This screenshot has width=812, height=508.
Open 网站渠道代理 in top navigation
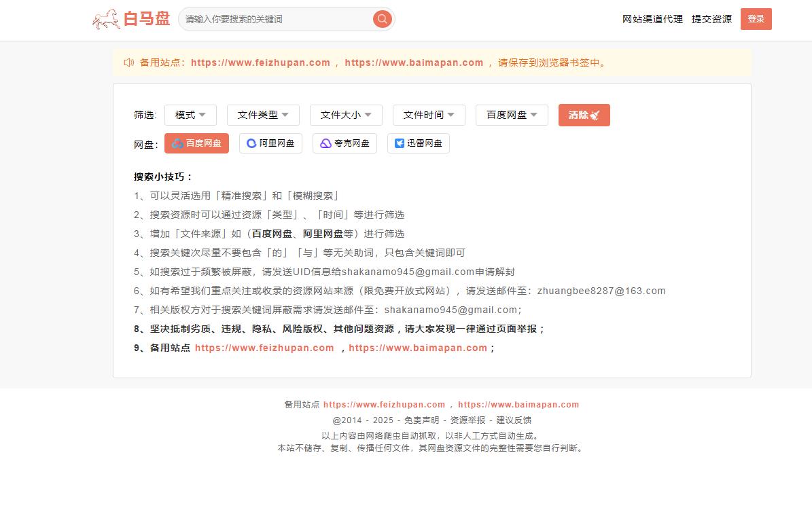click(x=652, y=19)
